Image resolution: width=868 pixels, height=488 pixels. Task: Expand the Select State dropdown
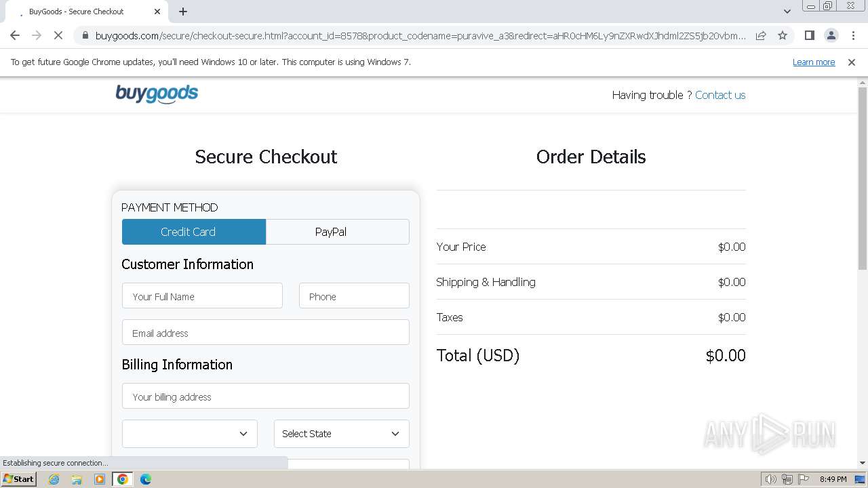(x=341, y=434)
